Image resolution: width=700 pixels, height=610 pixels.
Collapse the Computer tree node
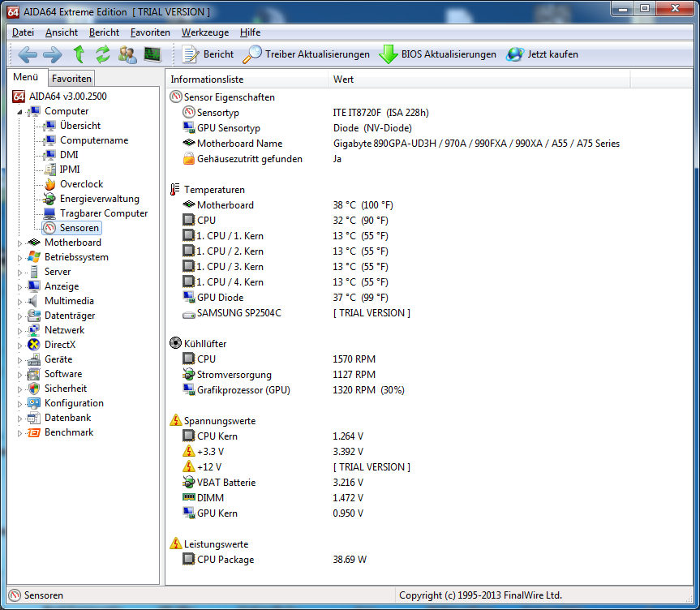(x=19, y=112)
